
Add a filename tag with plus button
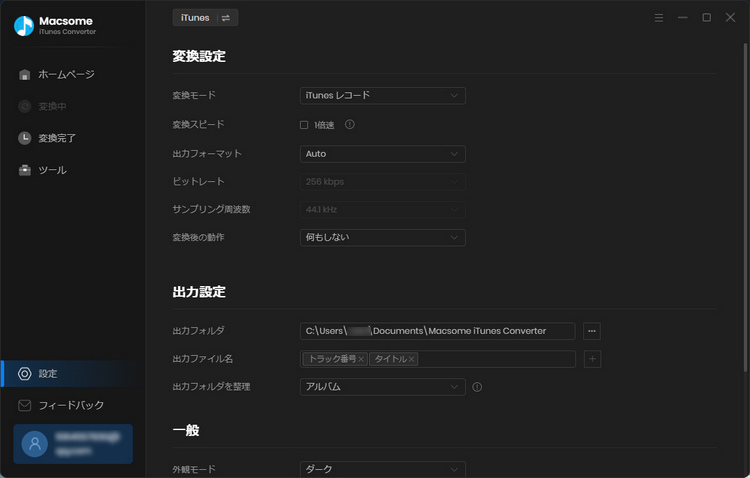point(592,359)
